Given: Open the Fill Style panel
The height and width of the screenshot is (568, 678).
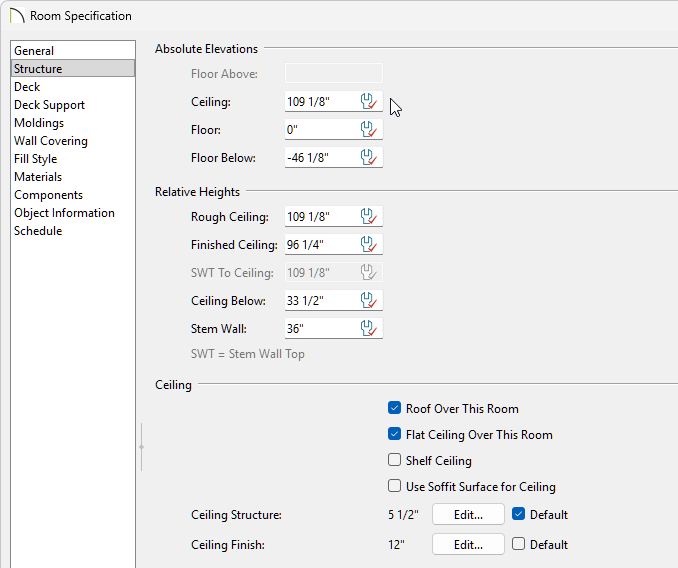Looking at the screenshot, I should (x=73, y=159).
